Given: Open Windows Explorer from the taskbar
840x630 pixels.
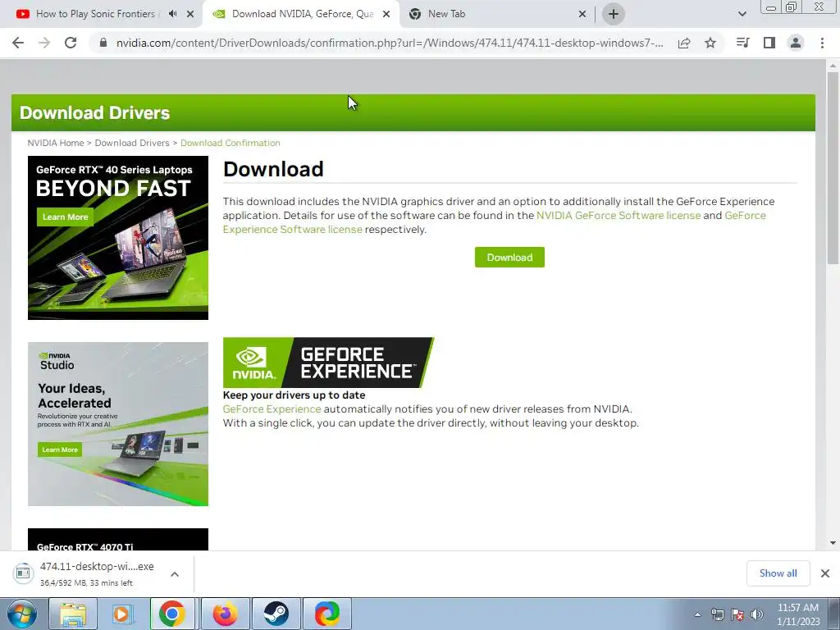Looking at the screenshot, I should click(x=73, y=614).
